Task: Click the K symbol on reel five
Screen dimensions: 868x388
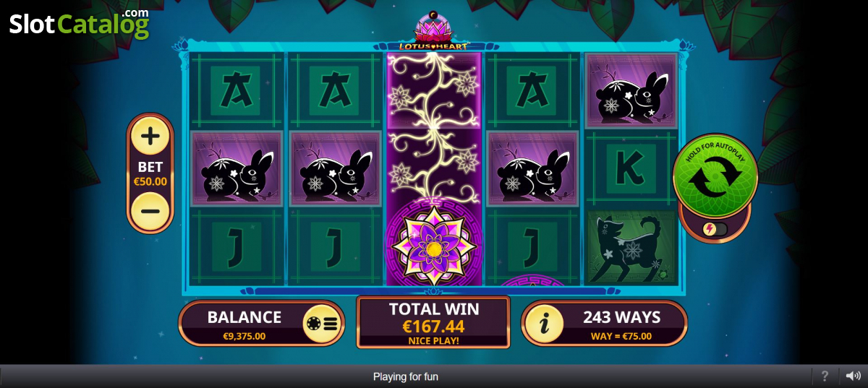Action: 631,169
